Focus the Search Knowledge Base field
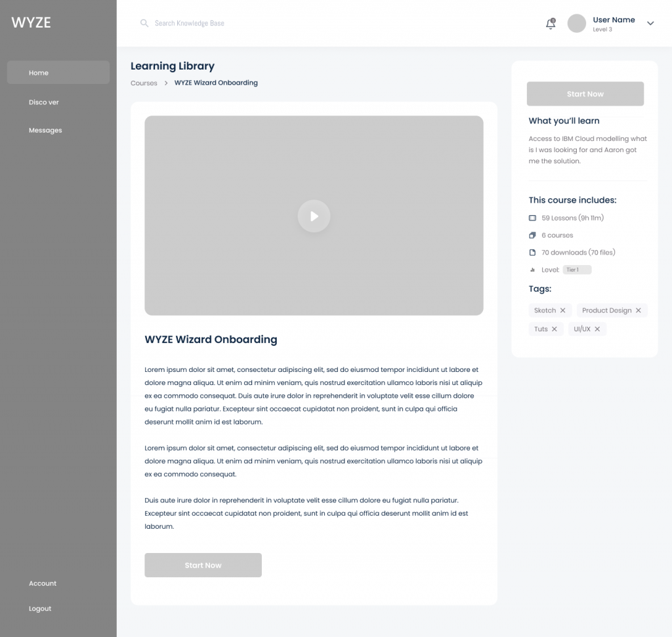Viewport: 672px width, 637px height. point(190,23)
